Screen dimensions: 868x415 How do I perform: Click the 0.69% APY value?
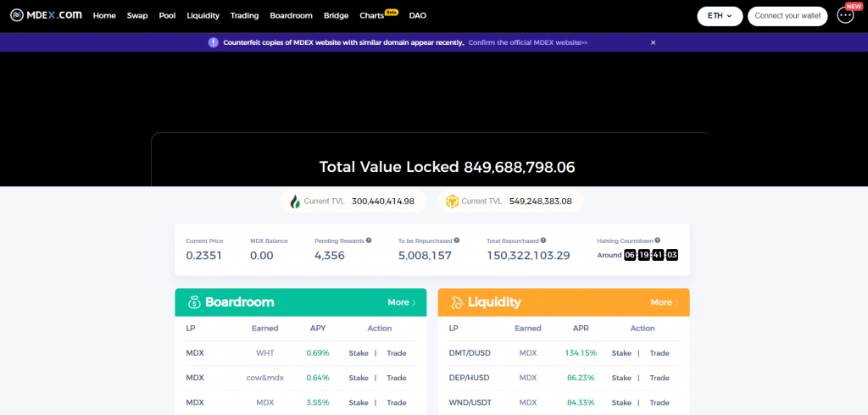pyautogui.click(x=318, y=353)
